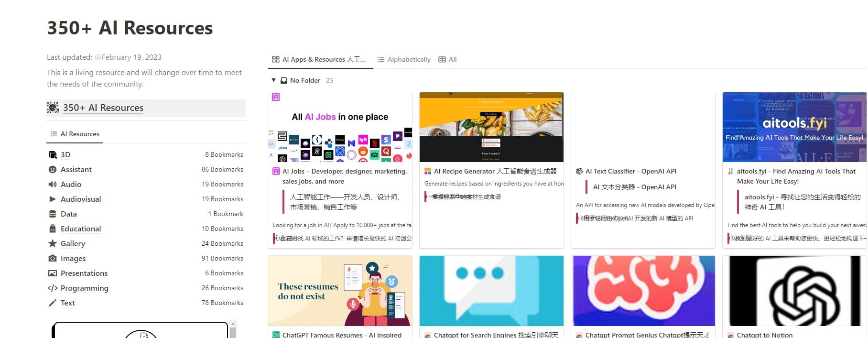Viewport: 868px width, 338px height.
Task: Click the Programming code brackets icon
Action: click(x=53, y=288)
